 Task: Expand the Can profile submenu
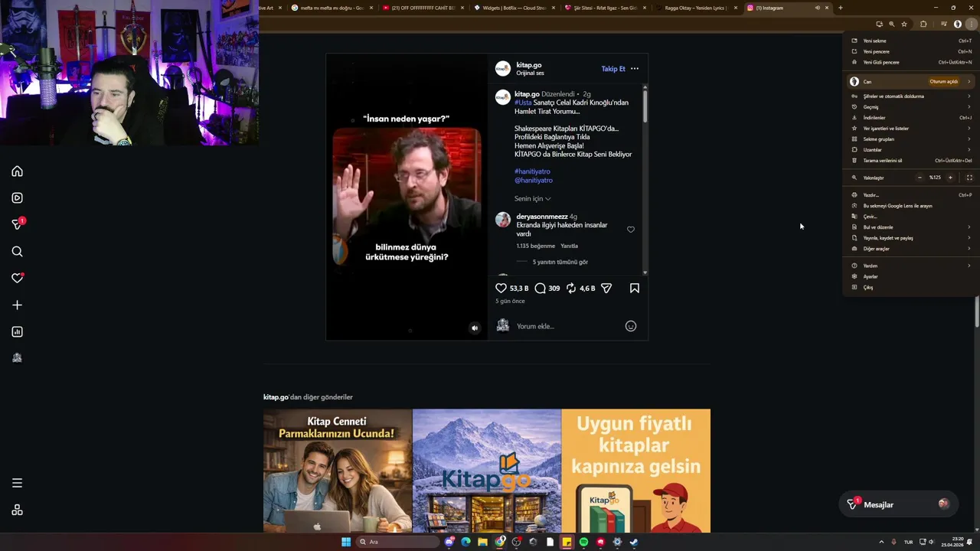pos(911,81)
